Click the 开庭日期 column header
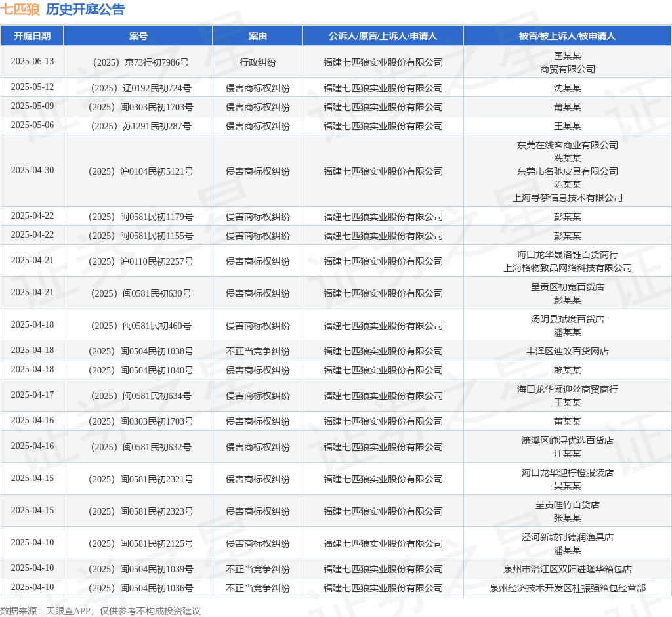Screen dimensions: 672x617 [x=32, y=36]
